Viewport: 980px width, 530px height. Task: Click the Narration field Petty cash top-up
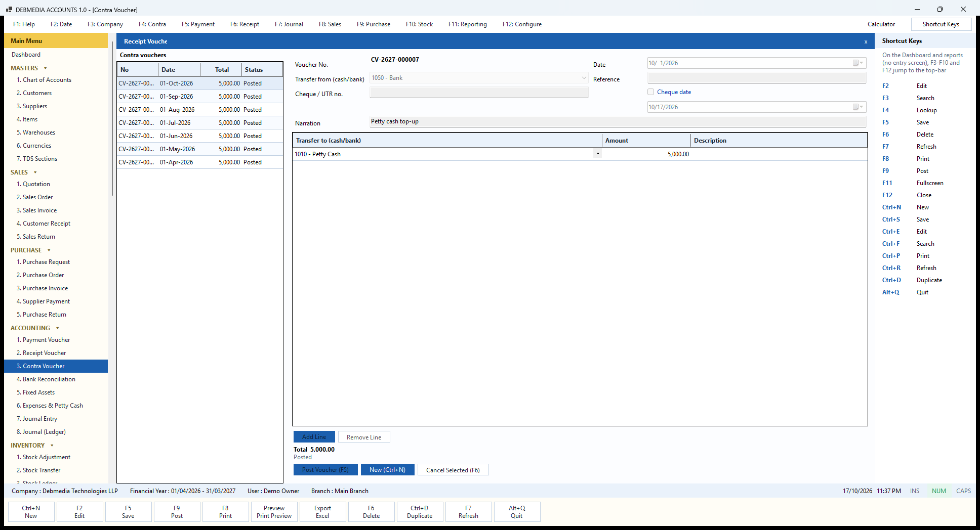[x=618, y=122]
